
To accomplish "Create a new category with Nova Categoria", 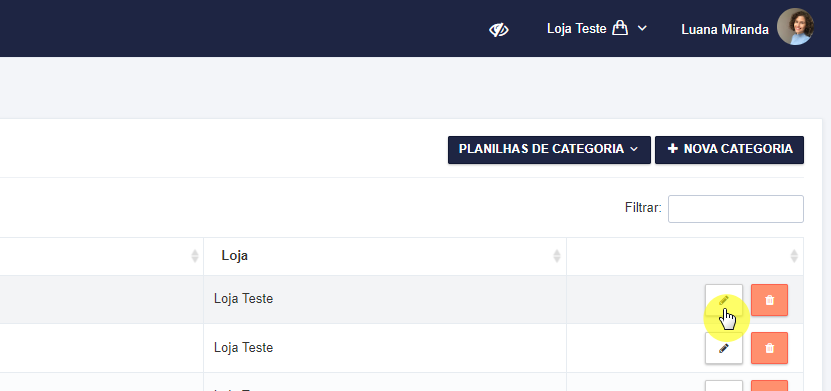I will (729, 149).
